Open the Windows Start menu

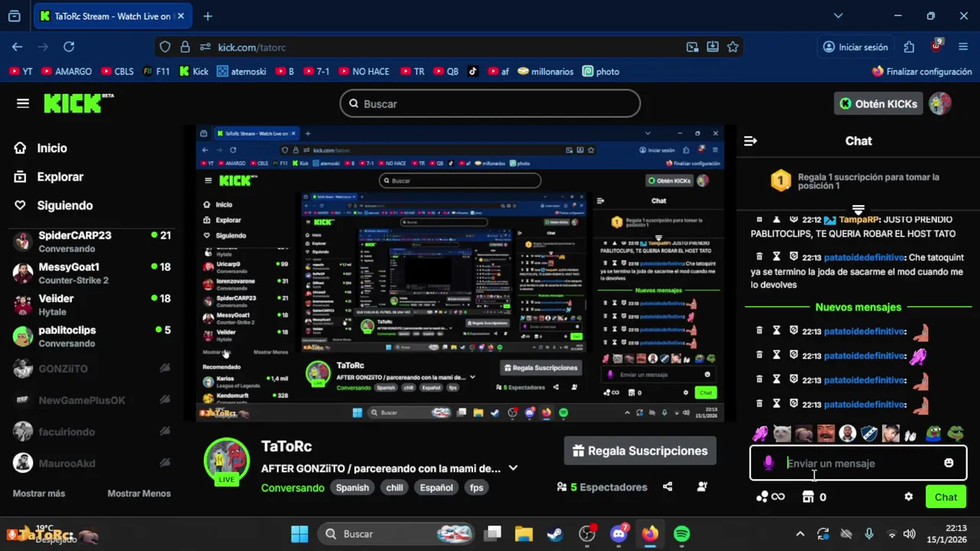tap(299, 533)
